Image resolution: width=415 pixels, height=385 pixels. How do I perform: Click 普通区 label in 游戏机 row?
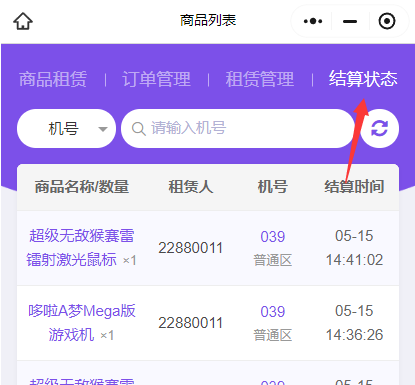(273, 335)
